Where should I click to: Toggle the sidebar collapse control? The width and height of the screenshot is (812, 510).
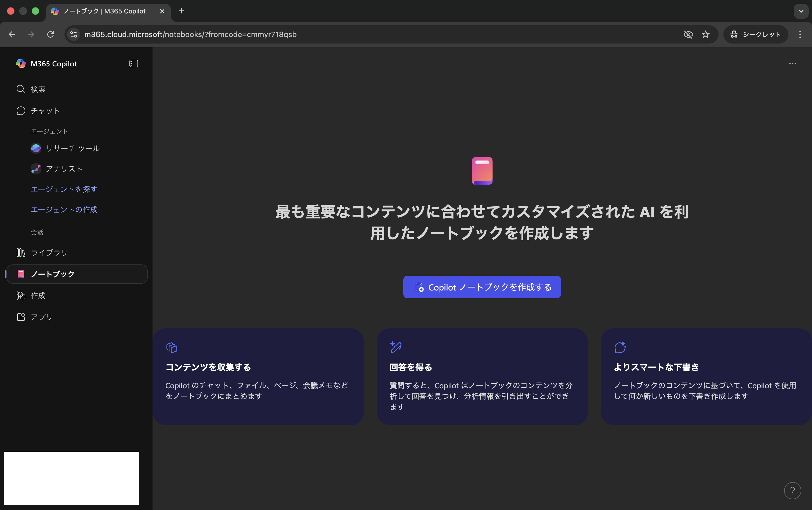click(x=133, y=63)
